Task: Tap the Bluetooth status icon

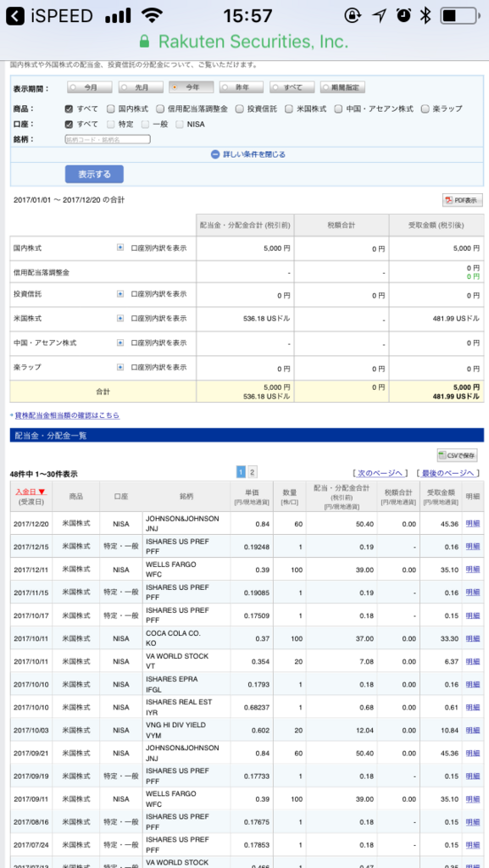Action: pyautogui.click(x=425, y=16)
